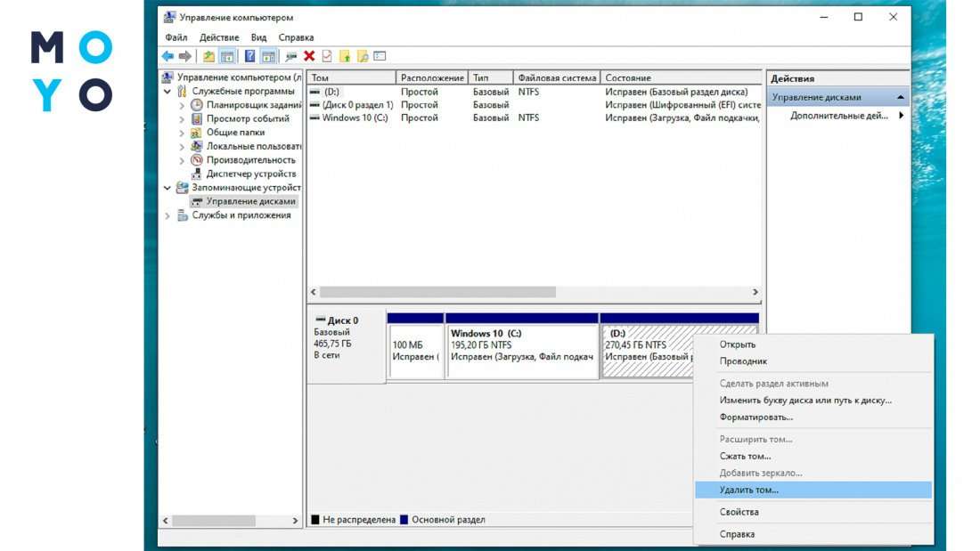Expand the Производительность tree node
The width and height of the screenshot is (980, 551).
183,160
